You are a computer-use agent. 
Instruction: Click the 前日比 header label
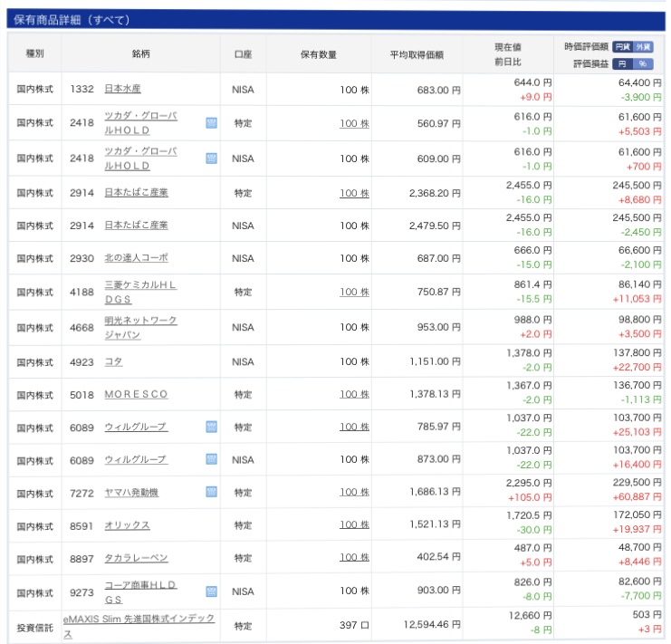[x=508, y=62]
